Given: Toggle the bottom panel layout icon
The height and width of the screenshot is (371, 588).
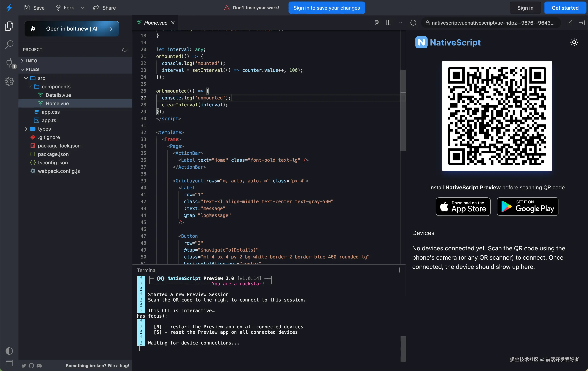Looking at the screenshot, I should point(9,363).
